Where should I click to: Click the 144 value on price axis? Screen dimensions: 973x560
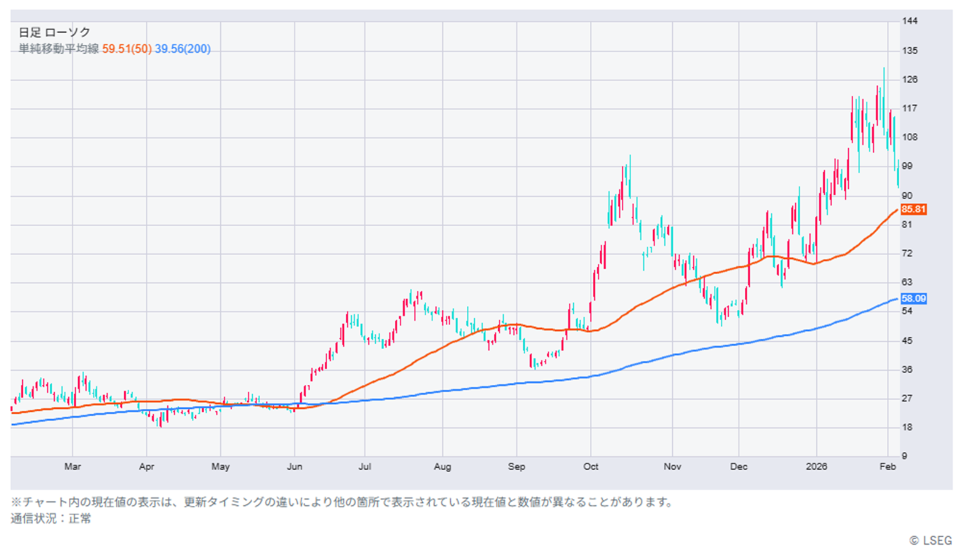(x=909, y=21)
